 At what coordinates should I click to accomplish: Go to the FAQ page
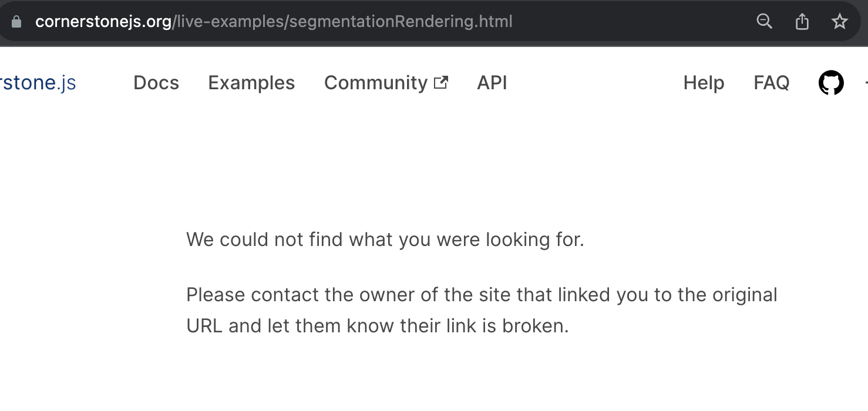(771, 82)
